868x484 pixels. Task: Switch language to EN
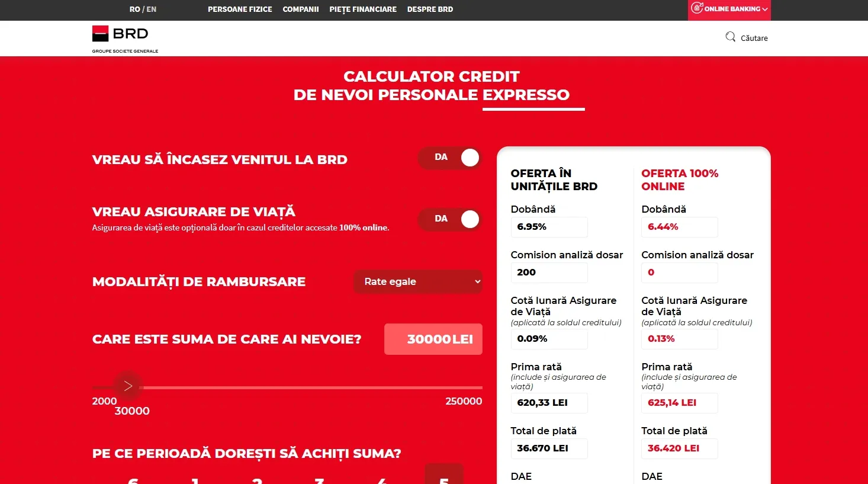point(152,9)
